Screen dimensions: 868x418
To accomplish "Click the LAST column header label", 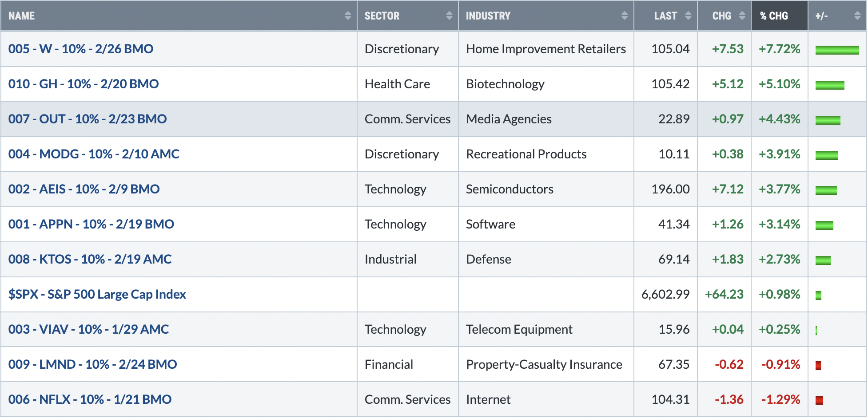I will [665, 16].
